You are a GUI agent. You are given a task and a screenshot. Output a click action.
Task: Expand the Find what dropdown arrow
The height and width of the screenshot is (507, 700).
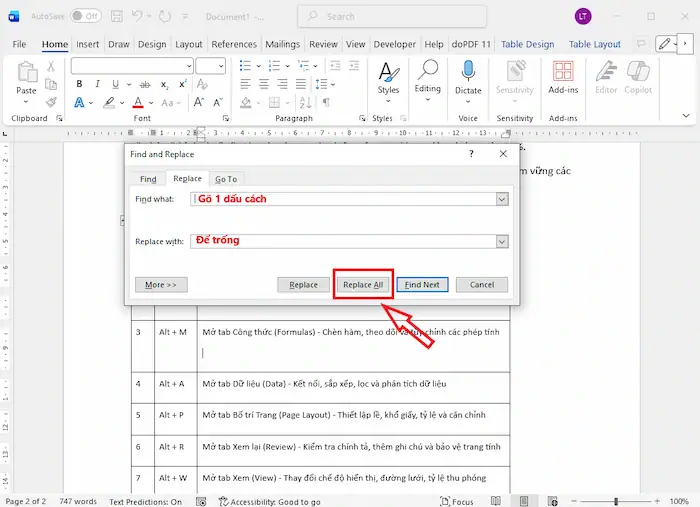click(502, 199)
